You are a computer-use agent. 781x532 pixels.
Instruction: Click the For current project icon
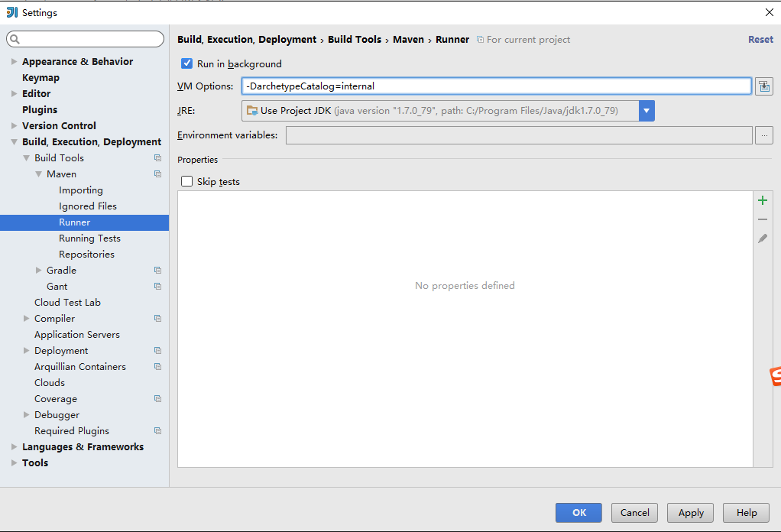point(480,39)
